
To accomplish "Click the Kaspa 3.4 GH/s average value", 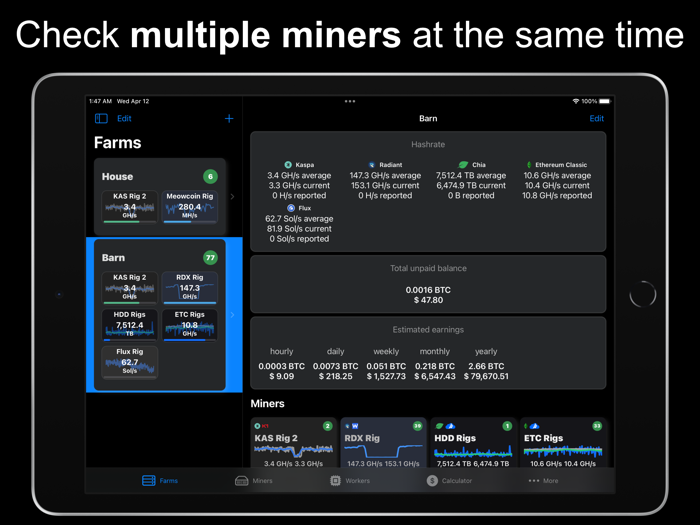I will [x=299, y=175].
